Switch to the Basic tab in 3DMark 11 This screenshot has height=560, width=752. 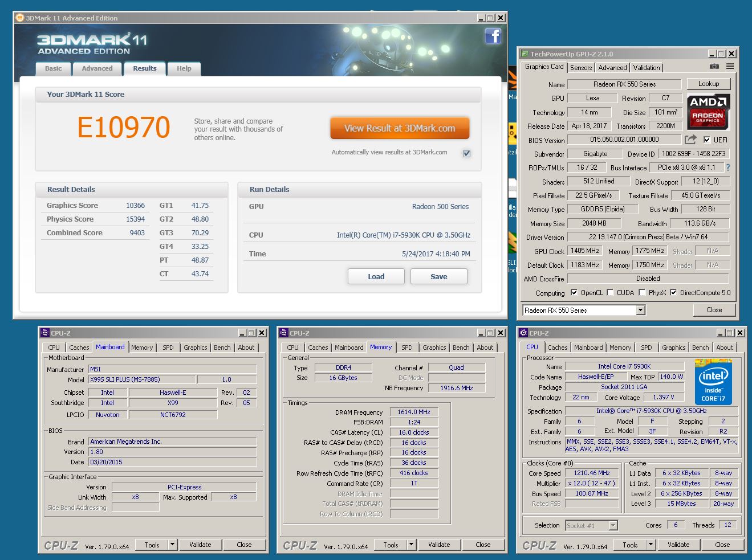(x=54, y=68)
